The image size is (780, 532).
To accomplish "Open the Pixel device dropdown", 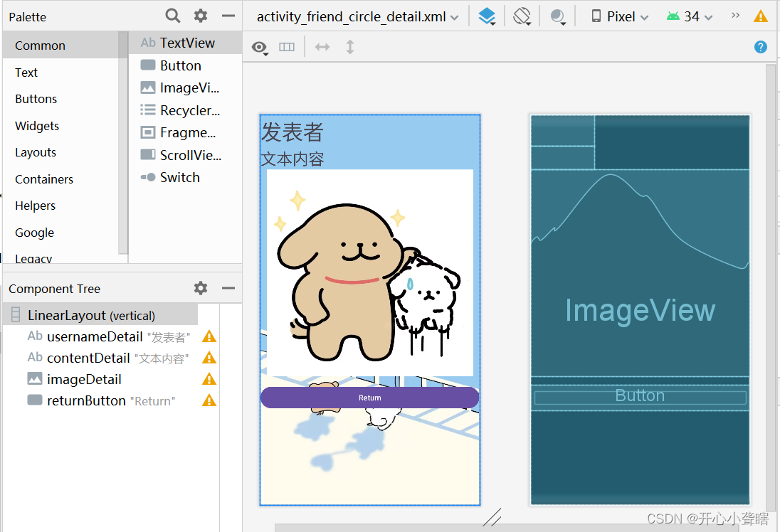I will click(620, 16).
